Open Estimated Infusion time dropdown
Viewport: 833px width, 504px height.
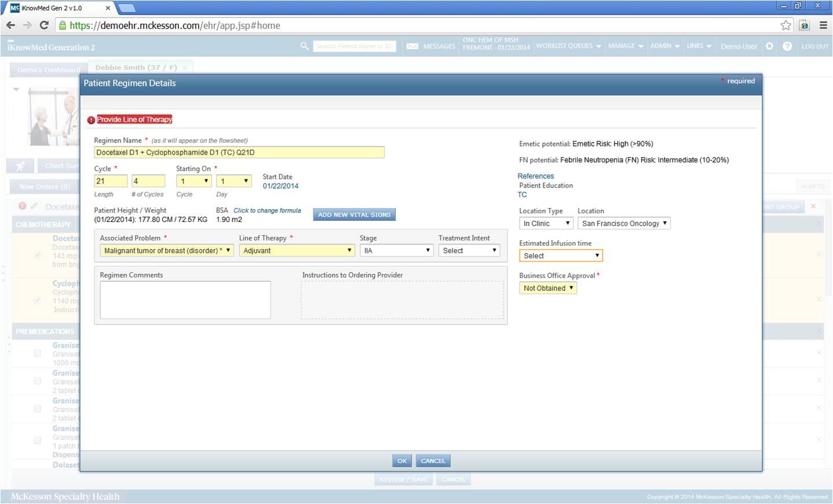pos(561,256)
